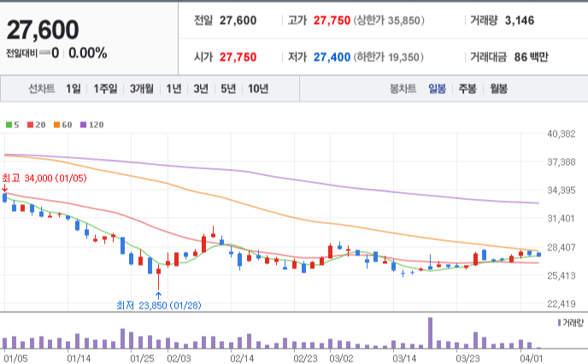Switch to 월봉 monthly candle chart
This screenshot has height=364, width=588.
tap(499, 89)
